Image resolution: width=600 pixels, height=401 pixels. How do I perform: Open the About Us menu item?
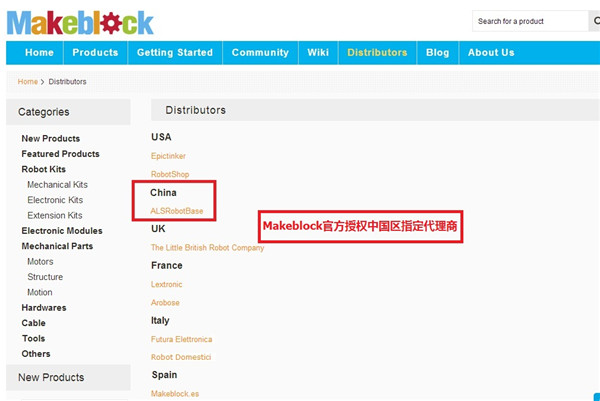click(x=491, y=52)
